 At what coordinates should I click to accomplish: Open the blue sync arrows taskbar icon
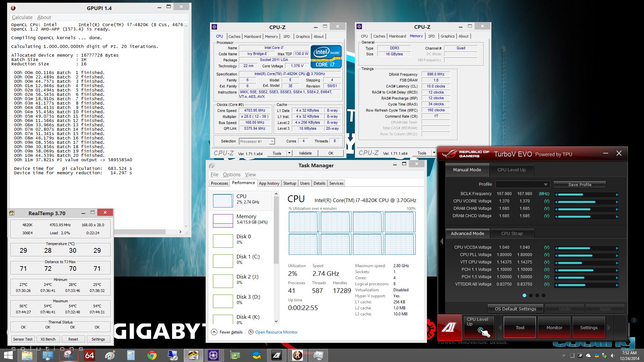click(256, 355)
